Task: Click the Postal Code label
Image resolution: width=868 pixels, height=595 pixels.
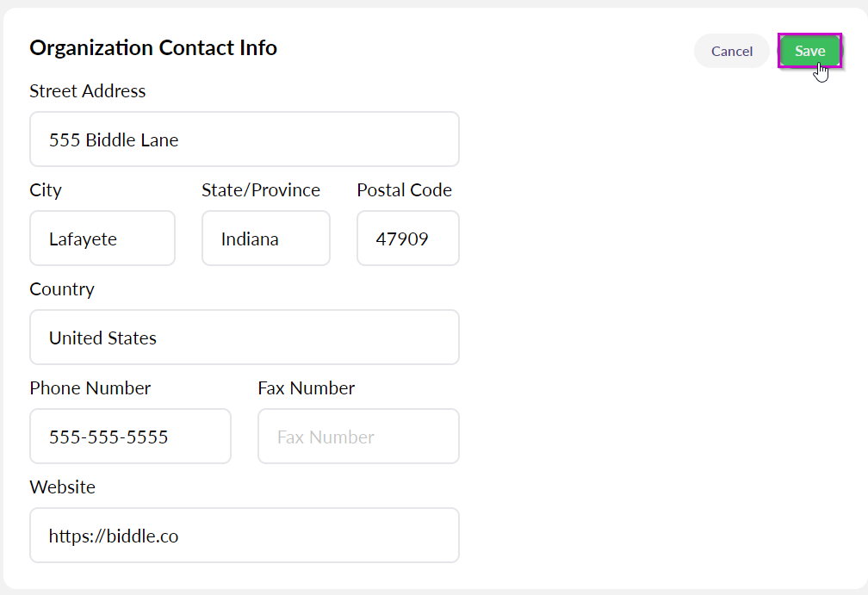Action: tap(404, 189)
